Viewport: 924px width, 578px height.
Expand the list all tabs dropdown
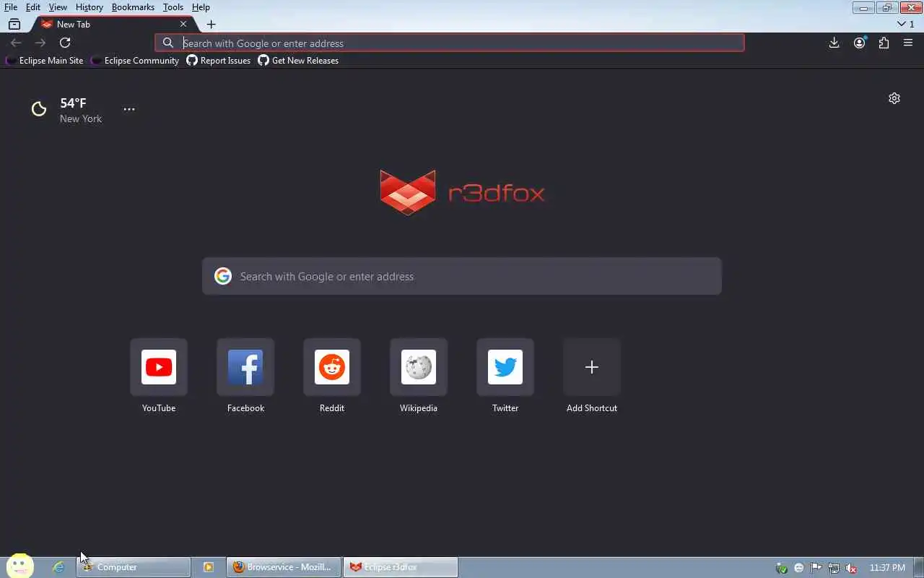[905, 24]
